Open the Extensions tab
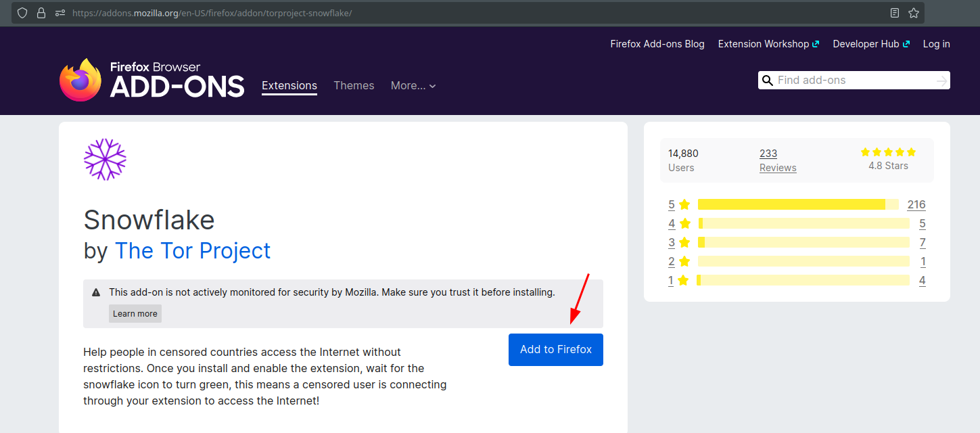The width and height of the screenshot is (980, 433). point(289,86)
